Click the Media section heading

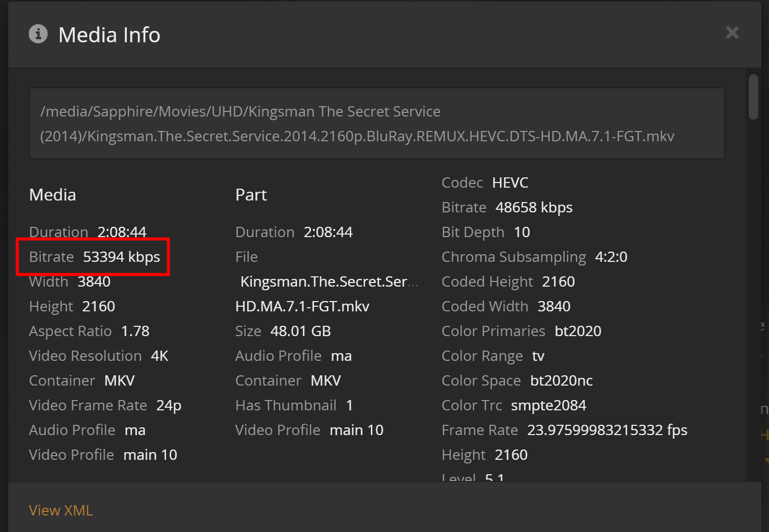[x=52, y=195]
